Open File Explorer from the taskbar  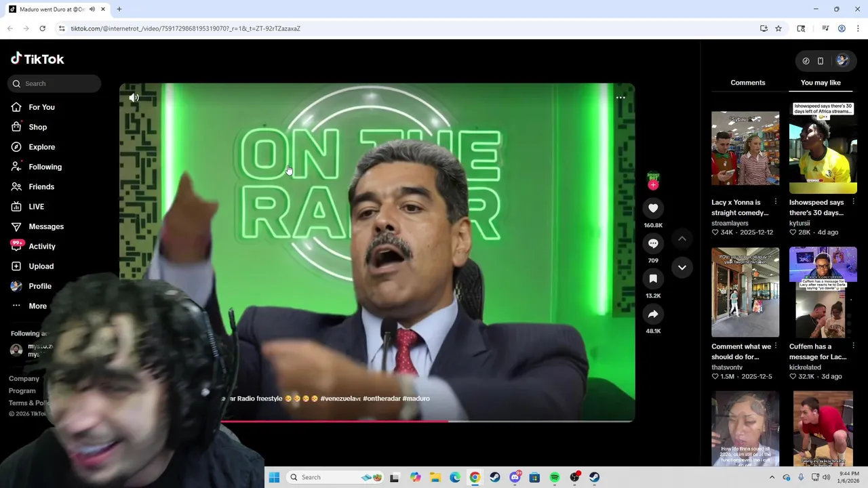(435, 477)
